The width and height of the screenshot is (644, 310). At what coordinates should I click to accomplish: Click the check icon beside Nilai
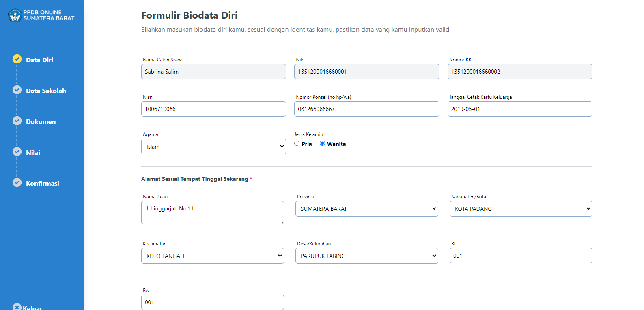click(17, 152)
